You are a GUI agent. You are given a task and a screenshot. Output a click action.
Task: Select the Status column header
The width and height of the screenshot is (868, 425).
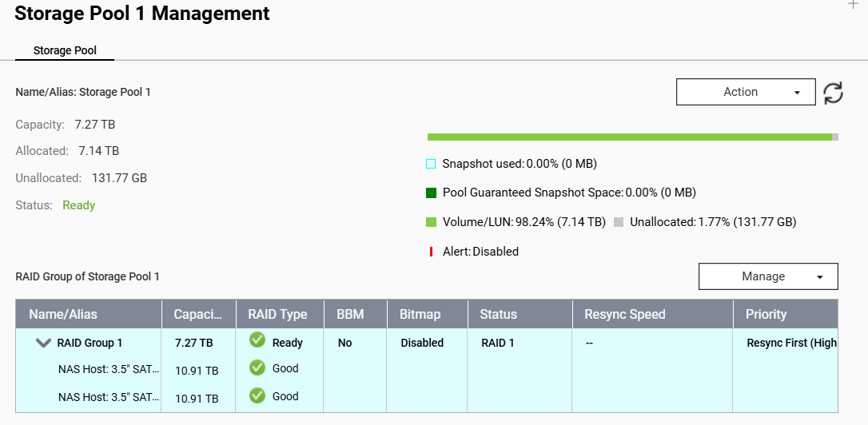point(498,314)
